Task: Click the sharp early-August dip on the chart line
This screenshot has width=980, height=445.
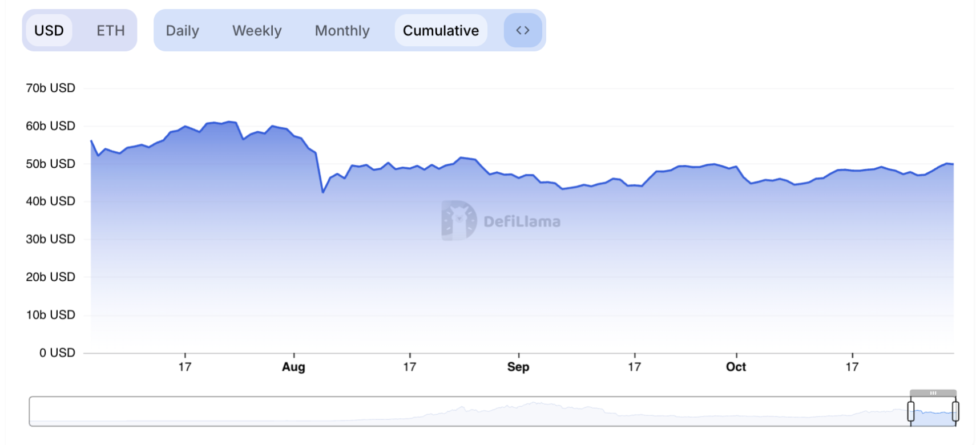Action: [x=323, y=192]
